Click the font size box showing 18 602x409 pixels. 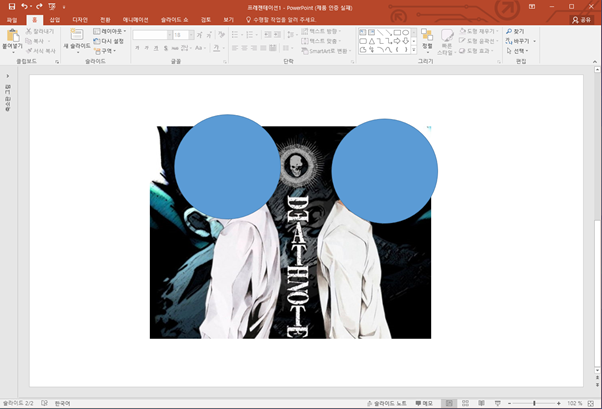(x=184, y=35)
